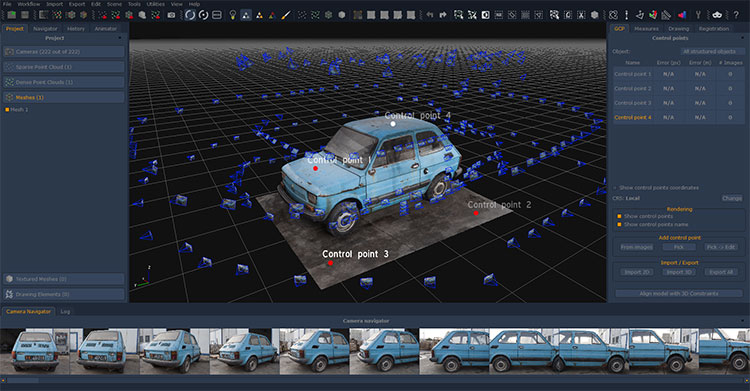Expand Show control points coordinates section
Screen dimensions: 750x391
click(x=615, y=188)
